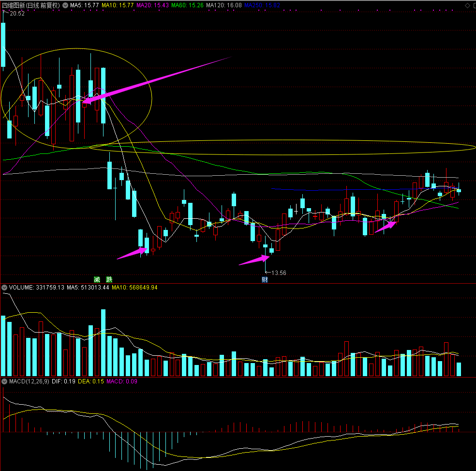Click the MACD(12,26,9) parameter label
Screen dimensions: 476x471
tap(29, 381)
